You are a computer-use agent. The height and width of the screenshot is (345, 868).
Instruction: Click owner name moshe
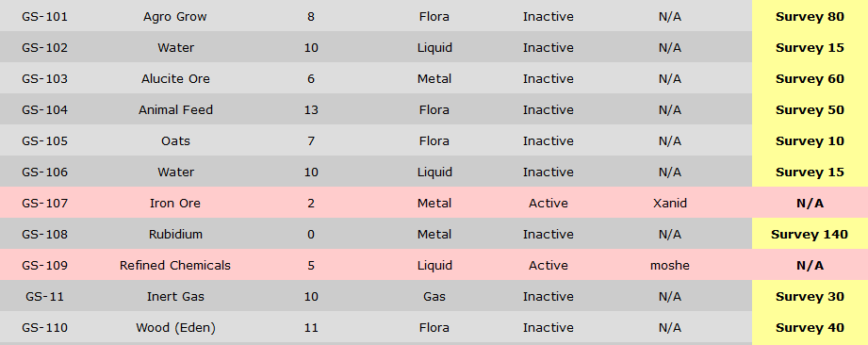coord(670,265)
